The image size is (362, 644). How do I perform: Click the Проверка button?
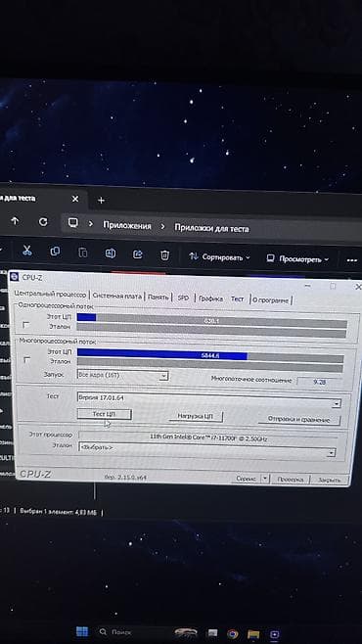(x=290, y=479)
